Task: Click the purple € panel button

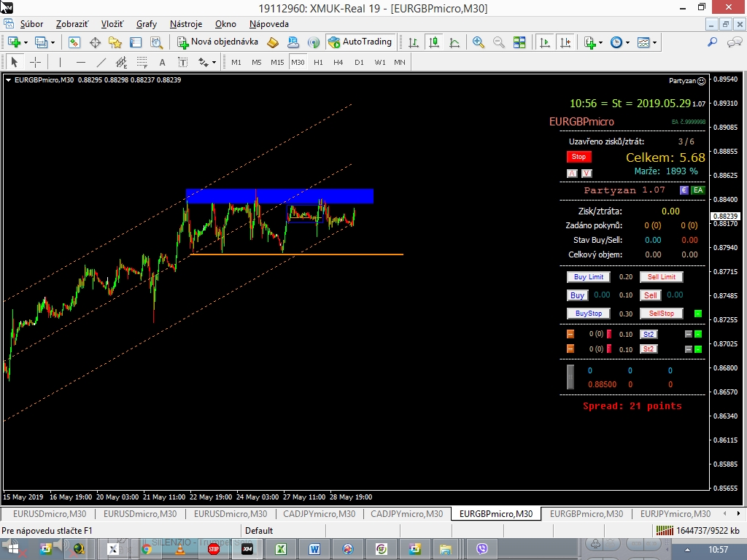Action: pyautogui.click(x=684, y=190)
